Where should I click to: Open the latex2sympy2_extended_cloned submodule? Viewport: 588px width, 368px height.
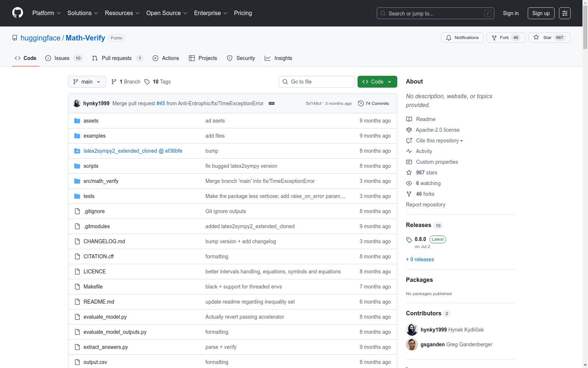click(x=133, y=151)
